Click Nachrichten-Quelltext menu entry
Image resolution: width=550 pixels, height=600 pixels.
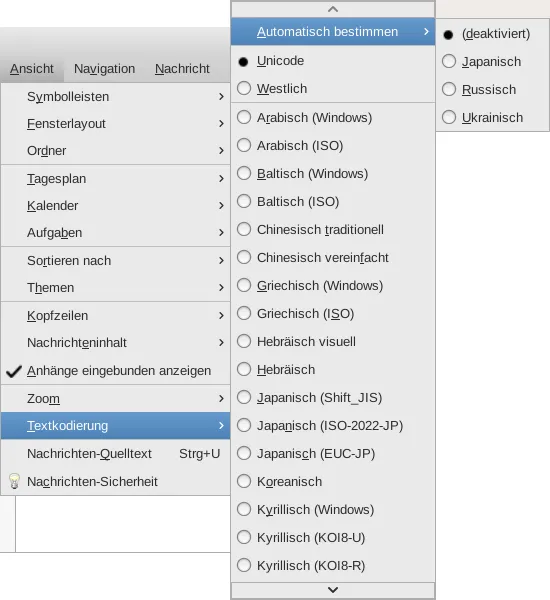coord(115,454)
